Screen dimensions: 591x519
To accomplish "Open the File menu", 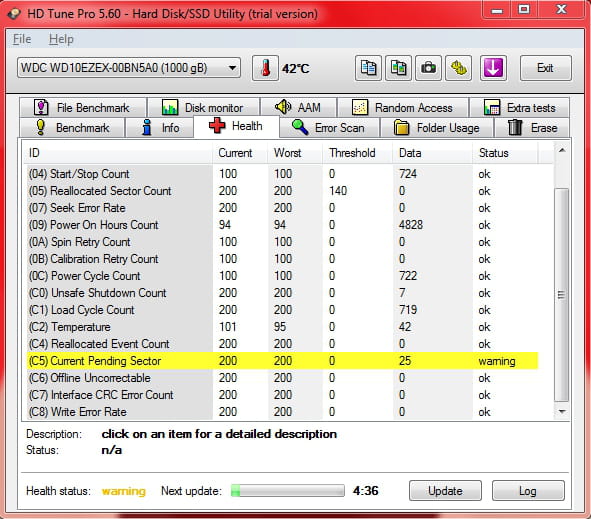I will tap(22, 39).
